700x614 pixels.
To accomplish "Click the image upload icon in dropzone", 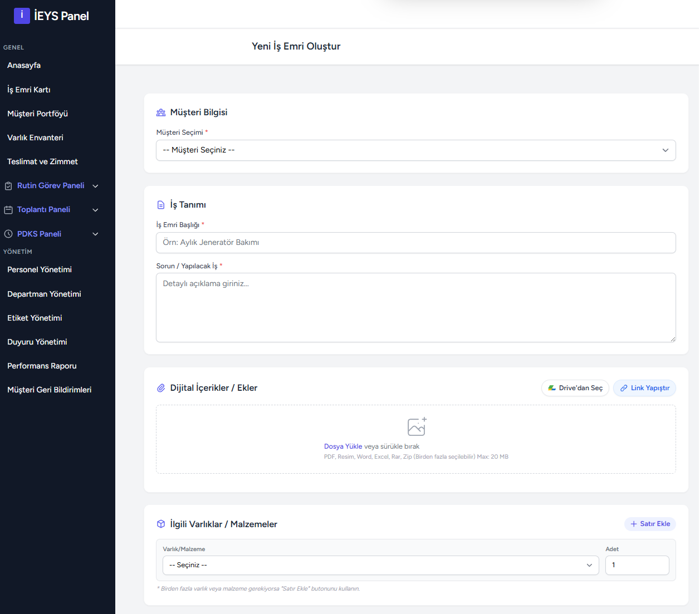I will pyautogui.click(x=417, y=427).
